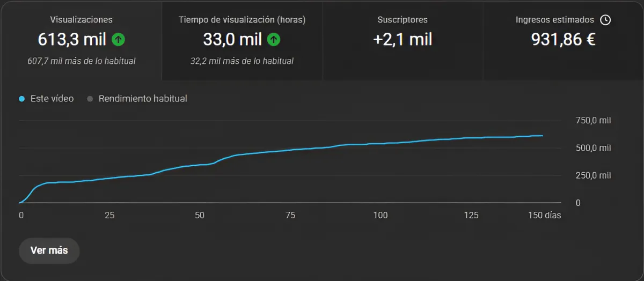Click the green up-arrow beside 33,0 mil
Screen dimensions: 644x281
[x=274, y=39]
